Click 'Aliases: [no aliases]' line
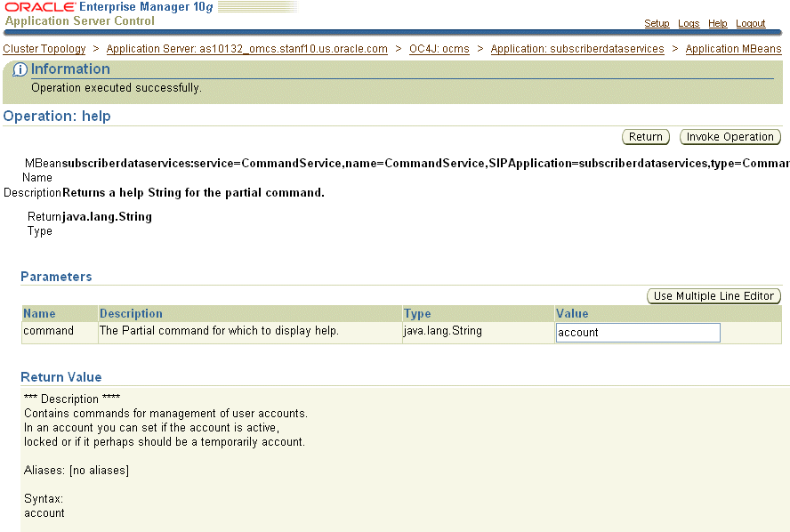The width and height of the screenshot is (790, 532). tap(77, 470)
